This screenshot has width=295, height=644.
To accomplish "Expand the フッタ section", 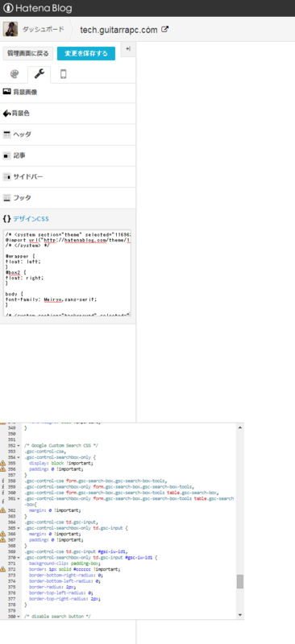I will coord(68,198).
